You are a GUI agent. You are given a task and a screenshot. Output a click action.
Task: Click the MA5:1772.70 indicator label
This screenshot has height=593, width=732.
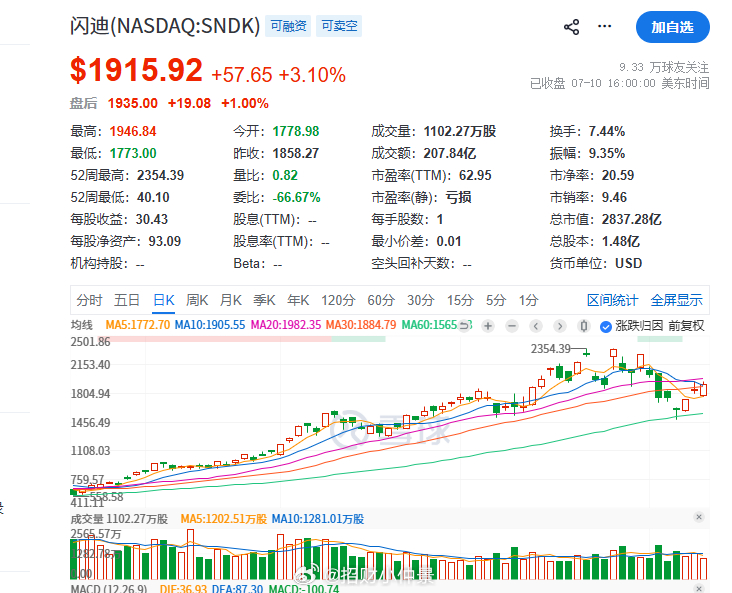138,325
